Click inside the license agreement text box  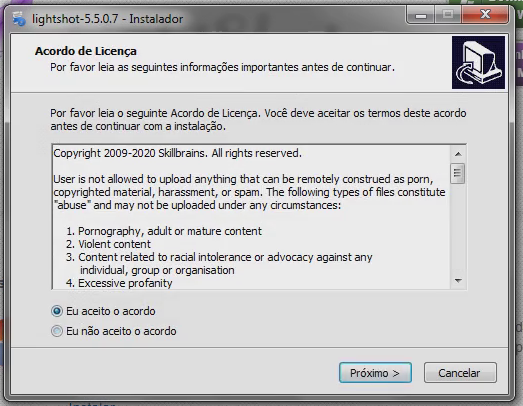pyautogui.click(x=251, y=217)
